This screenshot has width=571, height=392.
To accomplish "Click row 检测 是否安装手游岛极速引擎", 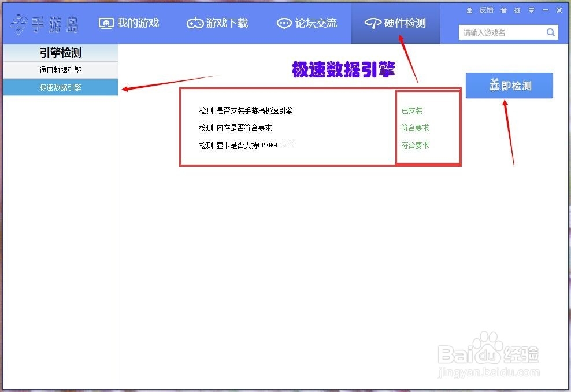I will (x=246, y=110).
